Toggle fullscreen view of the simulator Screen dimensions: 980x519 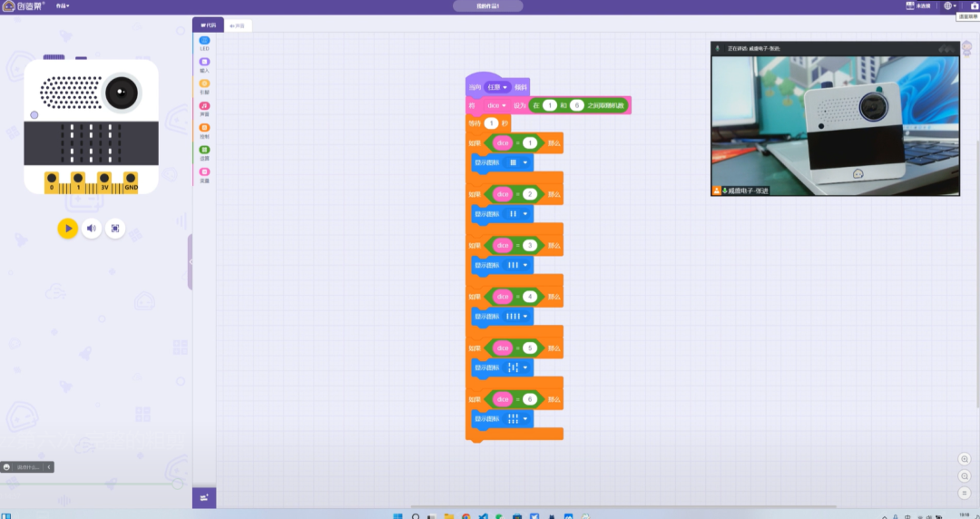click(x=115, y=229)
